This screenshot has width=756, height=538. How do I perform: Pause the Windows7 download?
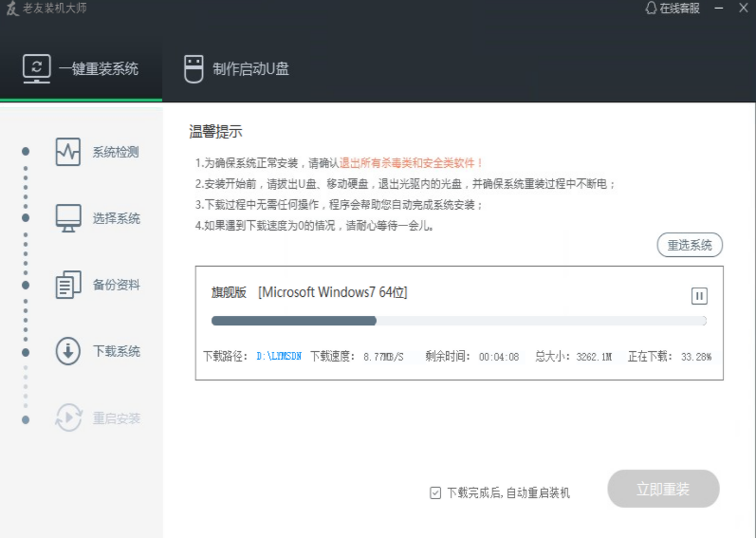[x=699, y=296]
